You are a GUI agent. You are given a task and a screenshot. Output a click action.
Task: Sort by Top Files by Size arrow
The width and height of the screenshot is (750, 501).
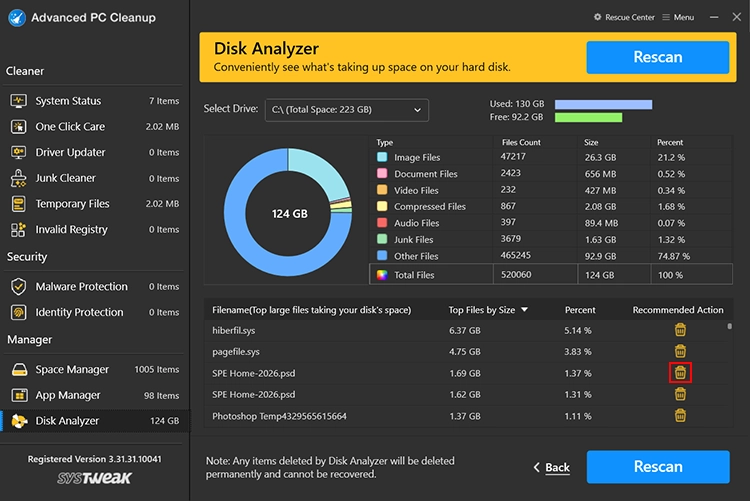click(x=525, y=310)
